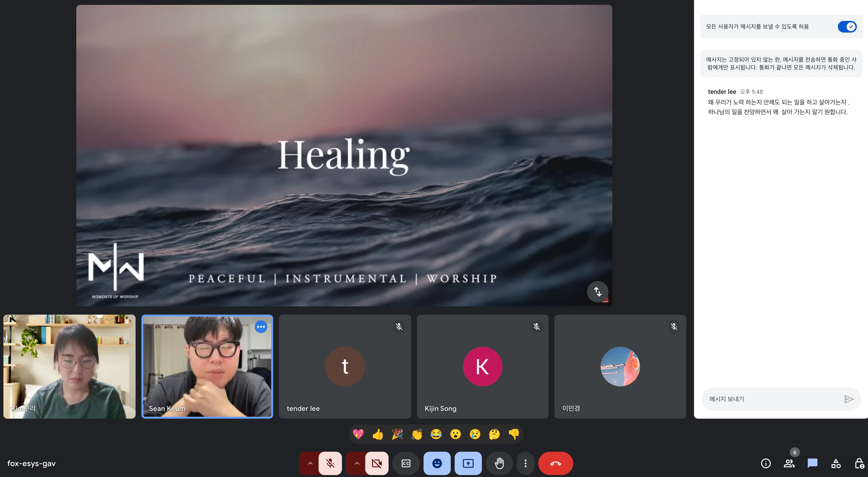The image size is (868, 477).
Task: Expand video settings chevron beside camera
Action: 357,463
